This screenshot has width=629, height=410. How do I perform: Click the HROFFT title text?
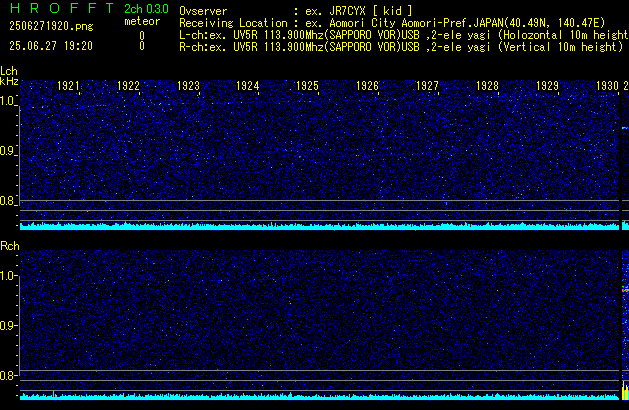[x=62, y=8]
